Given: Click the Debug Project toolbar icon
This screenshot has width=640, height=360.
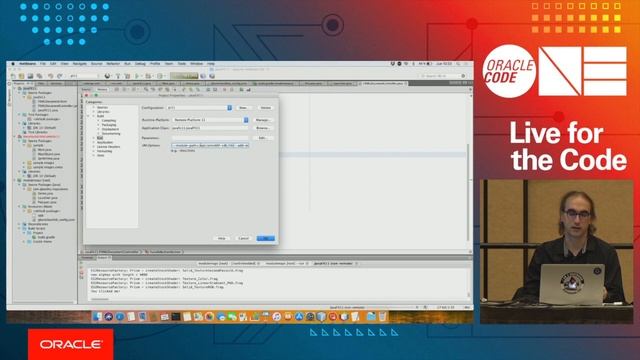Looking at the screenshot, I should [x=149, y=76].
